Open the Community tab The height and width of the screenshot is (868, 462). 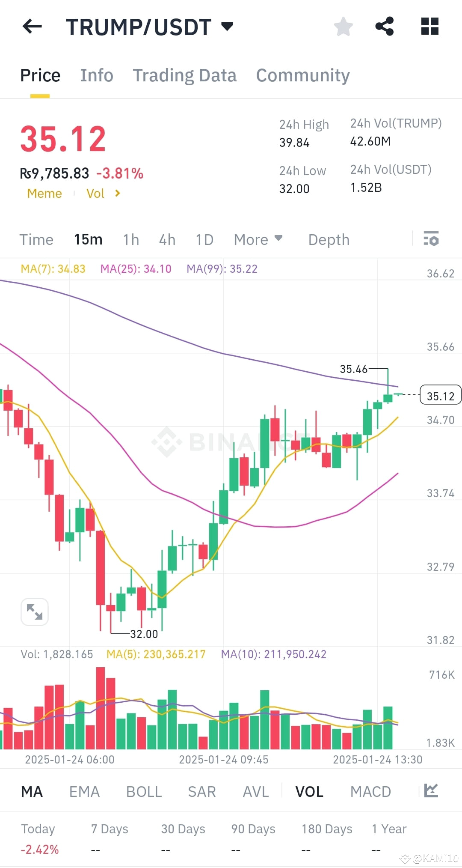pyautogui.click(x=302, y=75)
